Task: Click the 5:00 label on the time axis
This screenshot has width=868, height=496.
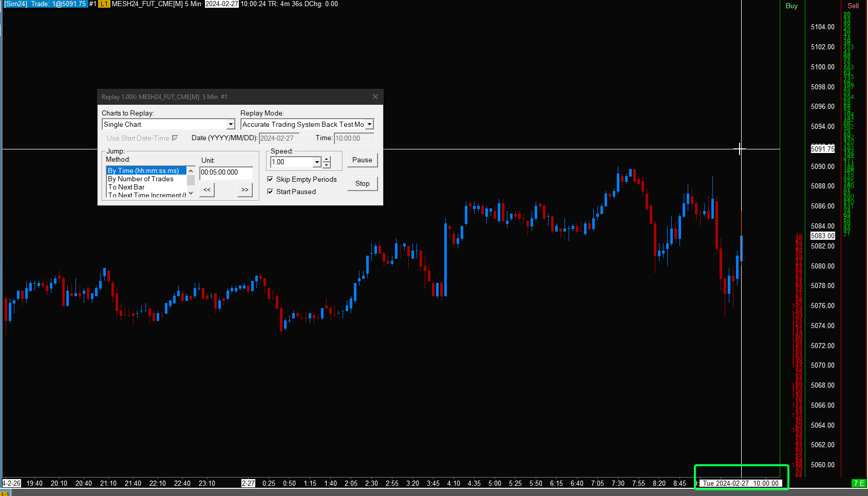Action: [495, 483]
